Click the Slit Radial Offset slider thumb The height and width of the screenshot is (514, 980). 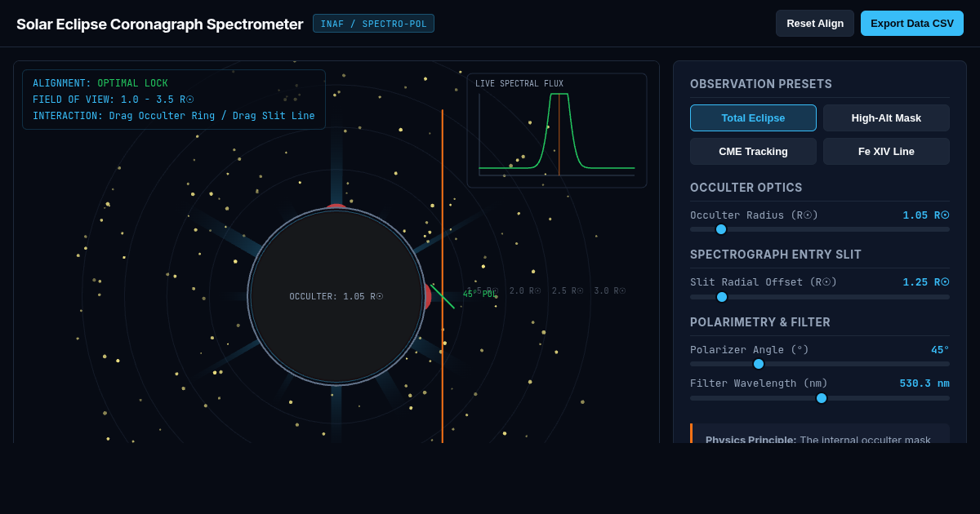pyautogui.click(x=722, y=297)
